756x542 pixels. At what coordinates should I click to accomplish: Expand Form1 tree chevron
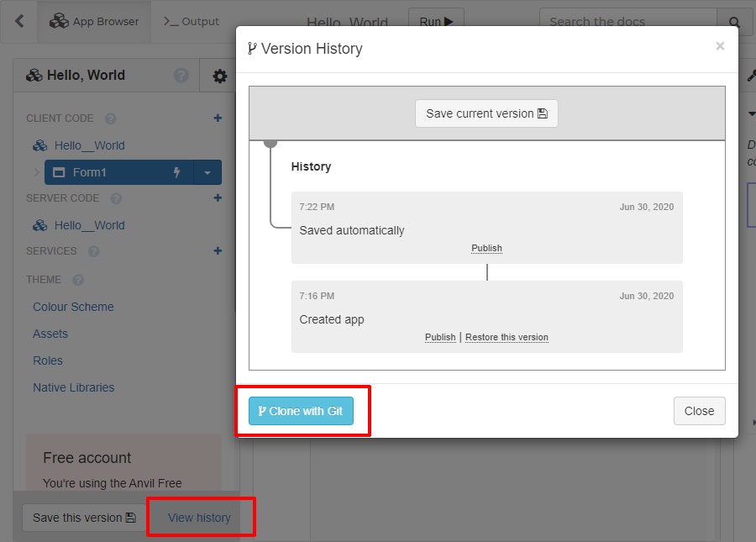37,172
